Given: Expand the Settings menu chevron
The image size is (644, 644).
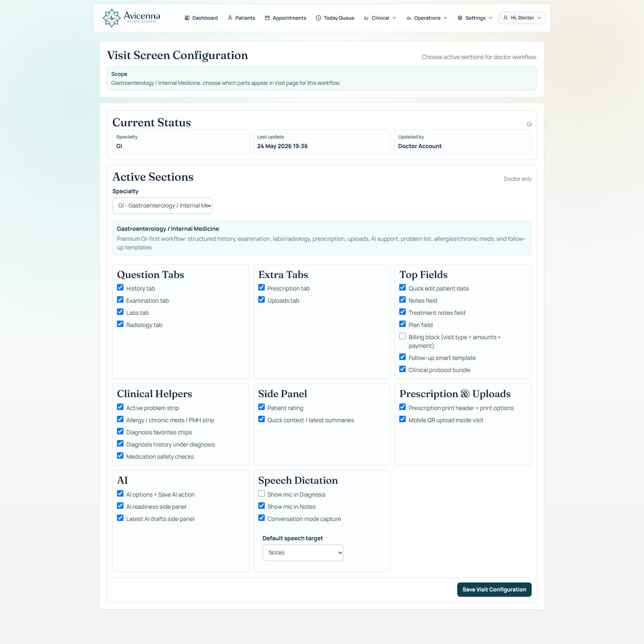Looking at the screenshot, I should (491, 18).
